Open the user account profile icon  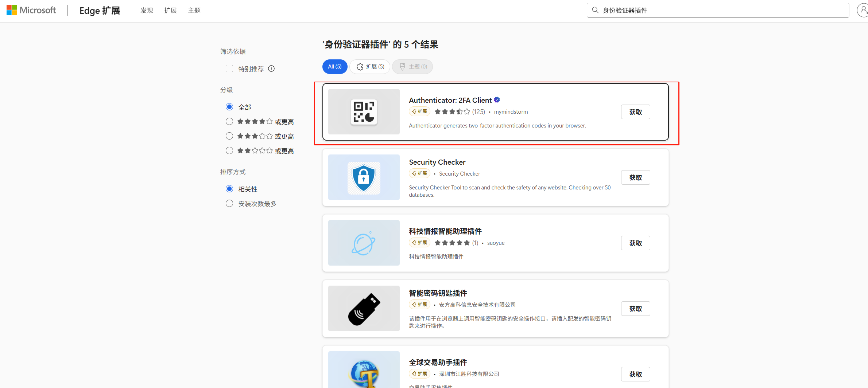tap(863, 10)
